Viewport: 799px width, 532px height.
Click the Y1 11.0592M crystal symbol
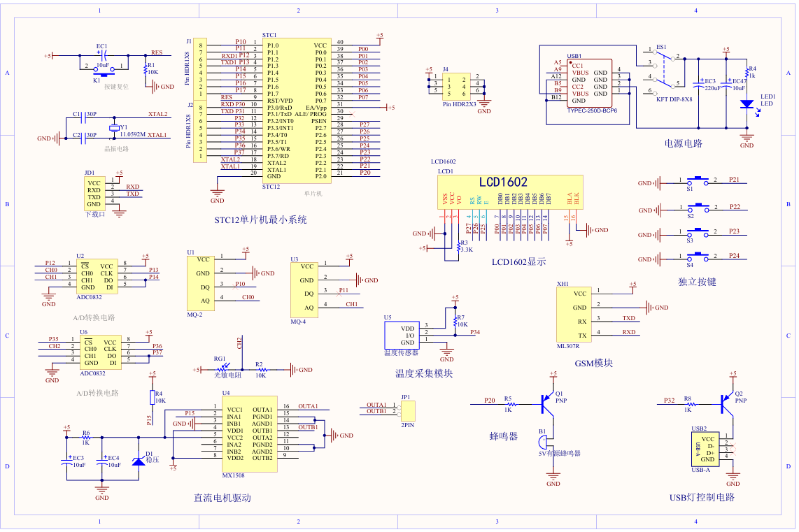click(x=114, y=128)
